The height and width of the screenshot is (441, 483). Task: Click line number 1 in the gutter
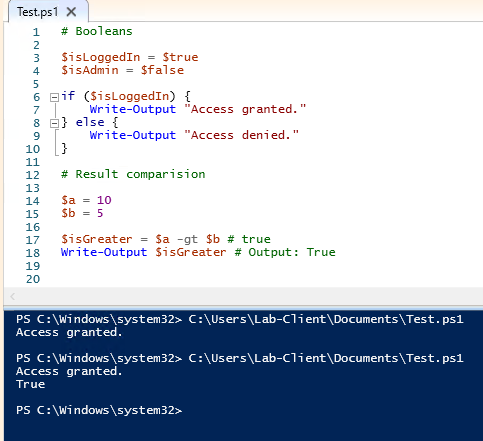36,32
